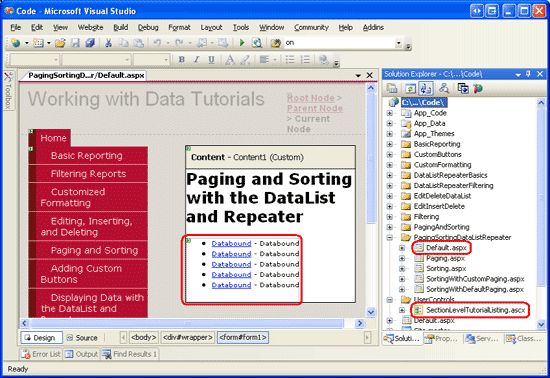
Task: Click the Open File folder icon
Action: coord(60,43)
